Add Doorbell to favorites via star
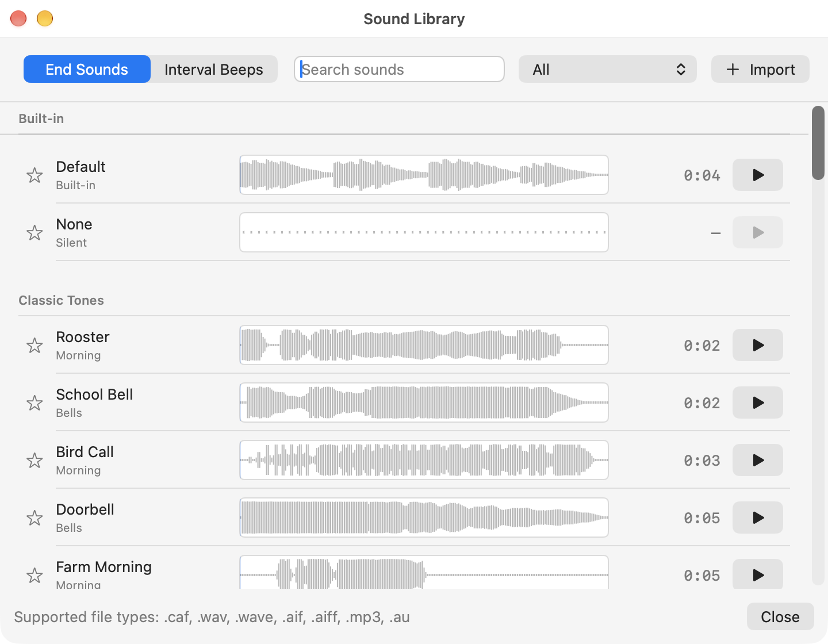The width and height of the screenshot is (828, 644). pyautogui.click(x=34, y=518)
